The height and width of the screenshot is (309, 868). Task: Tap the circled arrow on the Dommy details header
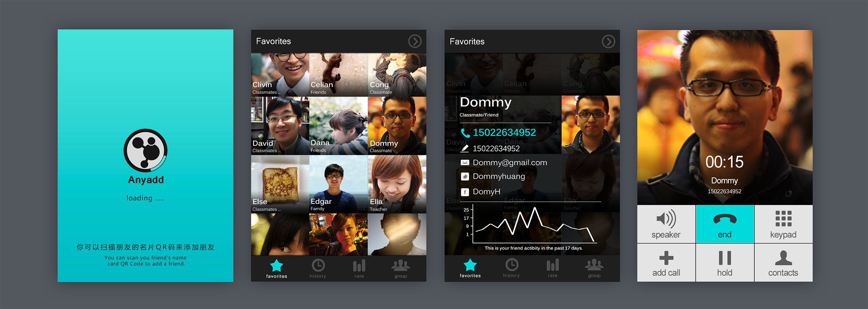point(608,42)
